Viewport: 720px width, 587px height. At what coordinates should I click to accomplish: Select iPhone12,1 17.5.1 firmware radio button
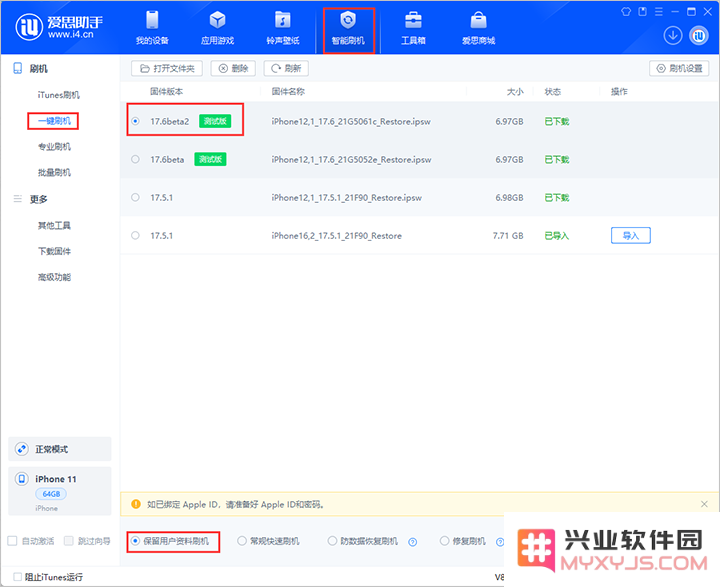click(x=135, y=198)
